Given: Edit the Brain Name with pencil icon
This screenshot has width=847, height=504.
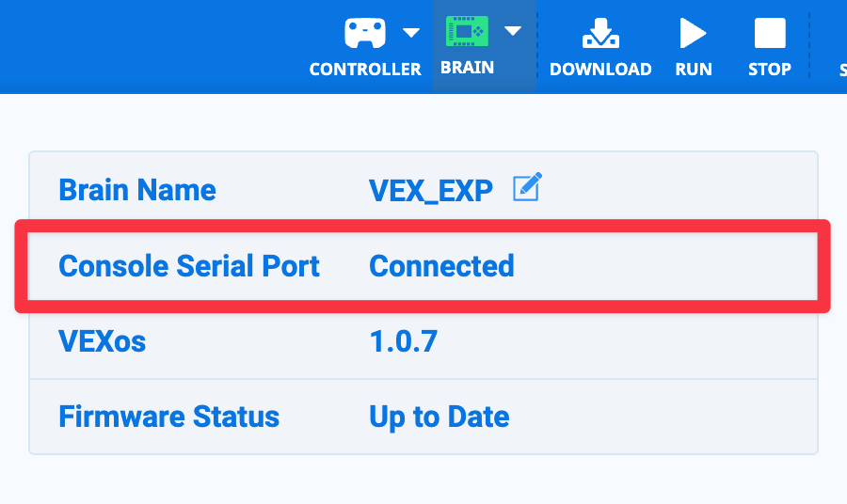Looking at the screenshot, I should (527, 188).
